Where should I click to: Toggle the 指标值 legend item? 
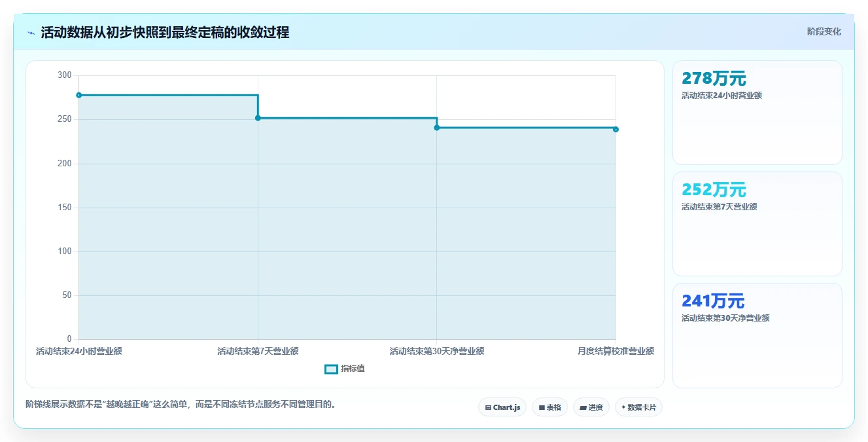click(x=345, y=369)
